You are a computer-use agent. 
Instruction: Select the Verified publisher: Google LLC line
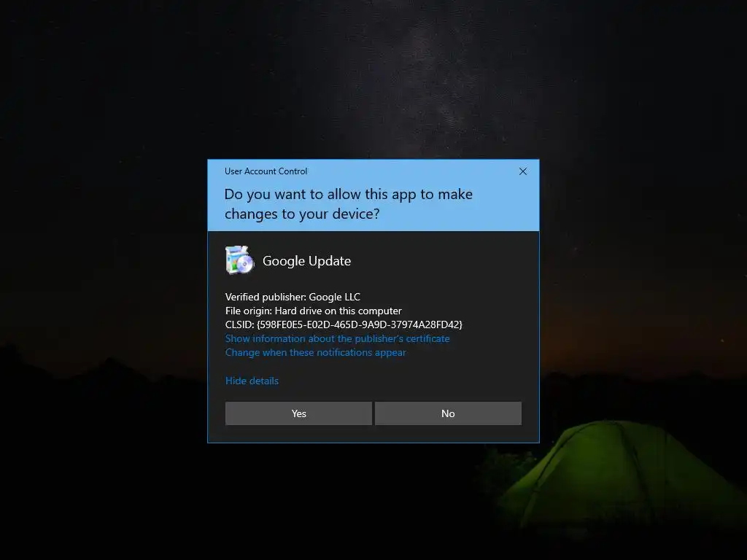click(x=293, y=297)
